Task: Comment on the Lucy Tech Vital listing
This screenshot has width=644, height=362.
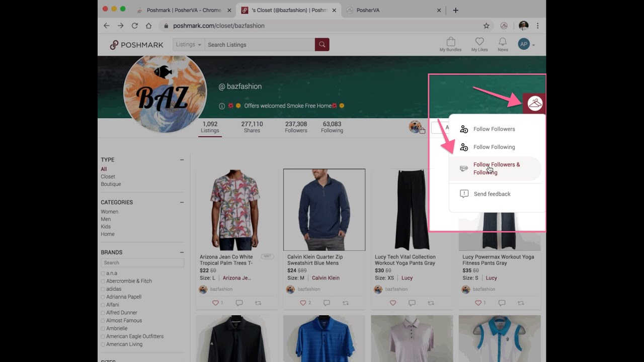Action: coord(412,303)
